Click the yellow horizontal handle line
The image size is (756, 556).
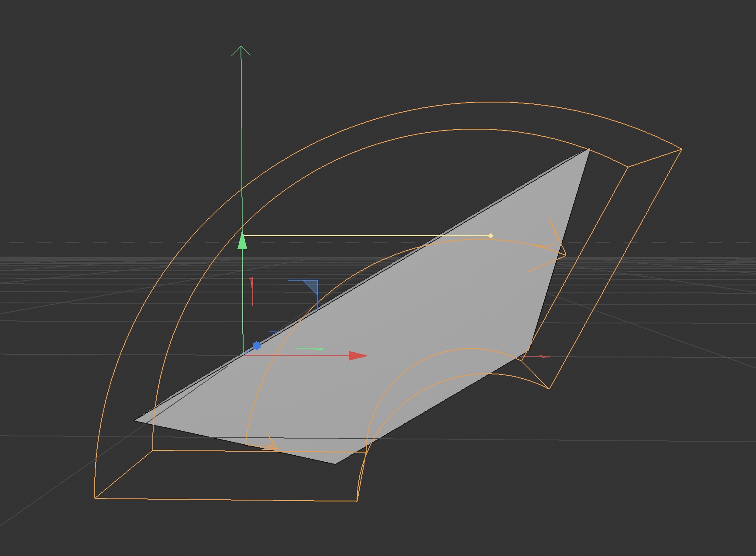pos(367,236)
